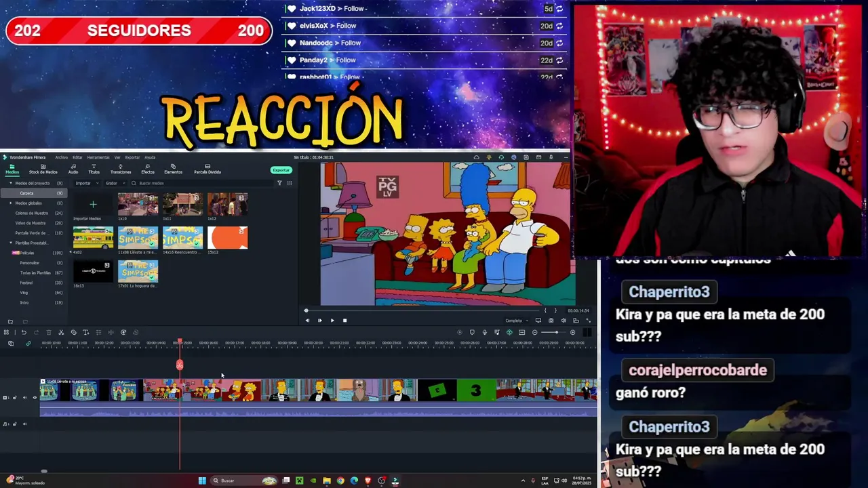This screenshot has height=488, width=868.
Task: Select the 4x02 school bus thumbnail
Action: (x=93, y=238)
